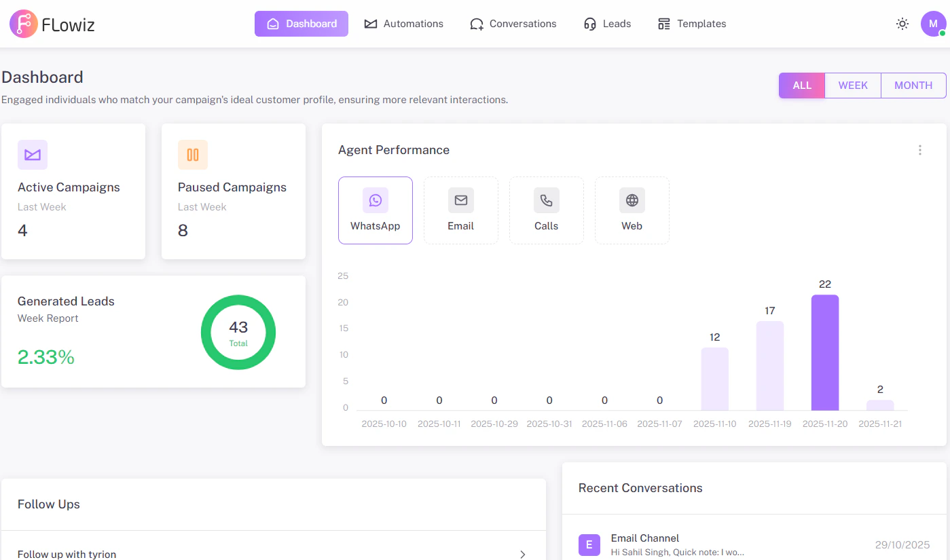Click the Follow Ups heading
Image resolution: width=950 pixels, height=560 pixels.
pyautogui.click(x=49, y=504)
